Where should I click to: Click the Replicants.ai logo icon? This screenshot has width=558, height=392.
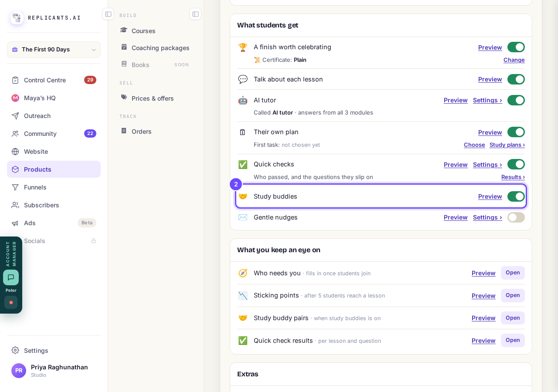[x=17, y=18]
